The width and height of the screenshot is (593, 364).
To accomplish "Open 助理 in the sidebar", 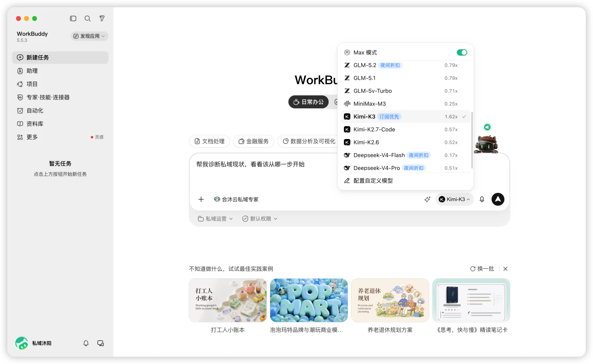I will click(x=60, y=71).
